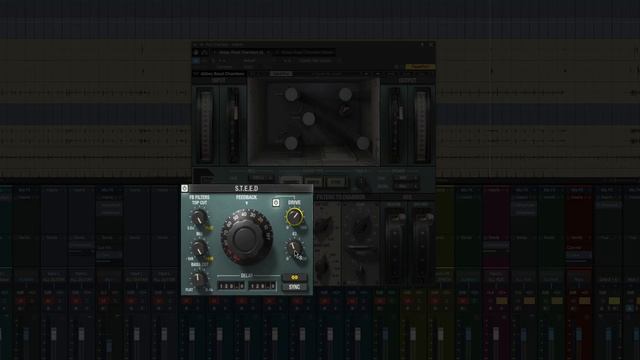Toggle the Drive section power switch
Screen dimensions: 640x360
pos(276,202)
